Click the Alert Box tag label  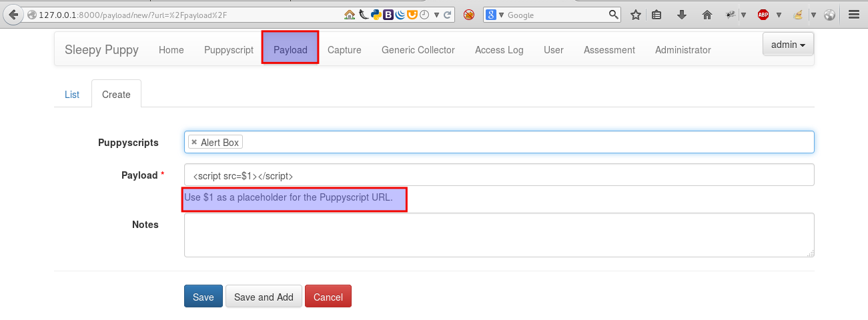[x=220, y=142]
